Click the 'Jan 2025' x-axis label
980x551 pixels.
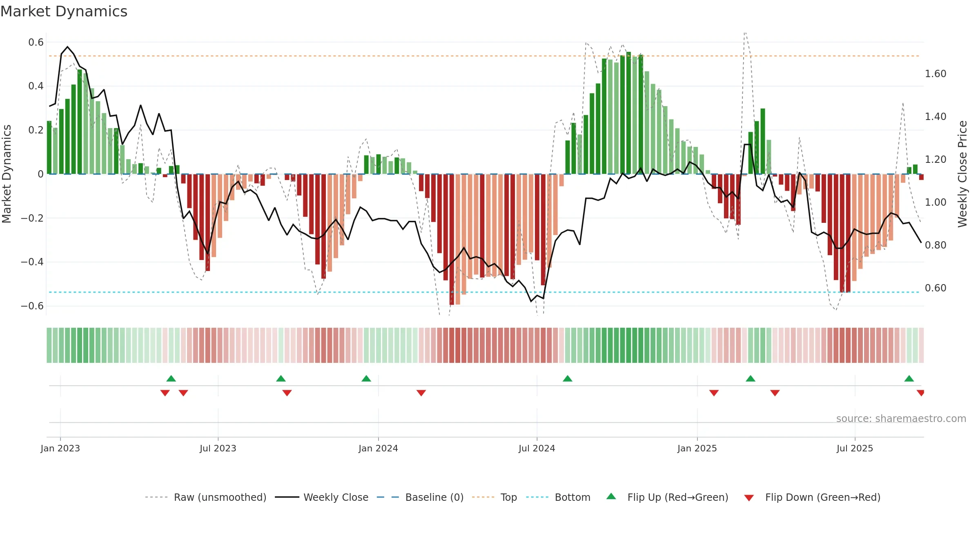[x=697, y=448]
